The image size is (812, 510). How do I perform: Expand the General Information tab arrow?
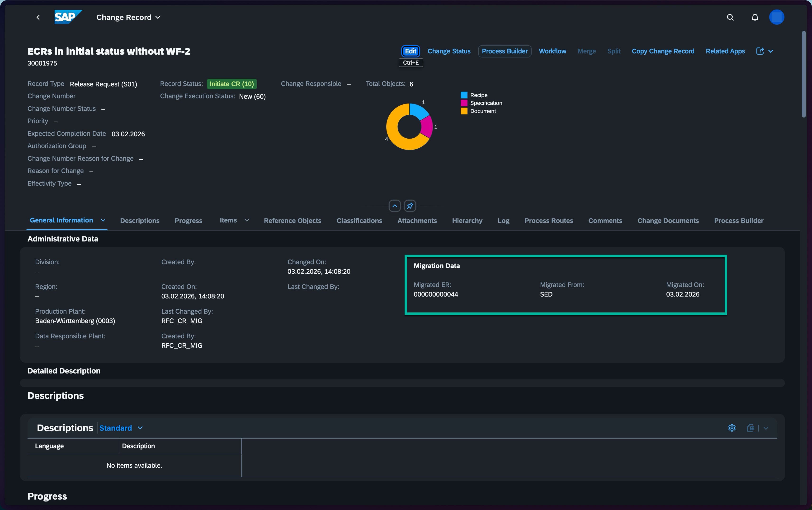point(103,220)
